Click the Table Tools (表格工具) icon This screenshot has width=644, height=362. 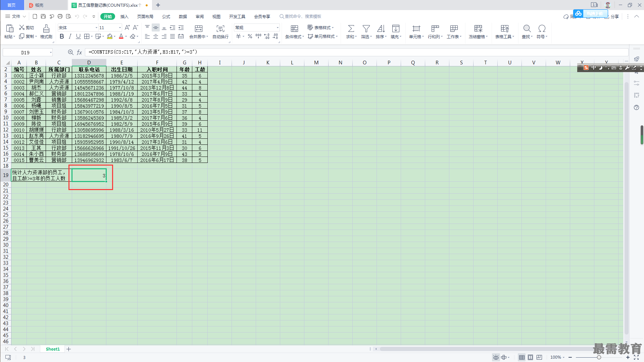505,28
